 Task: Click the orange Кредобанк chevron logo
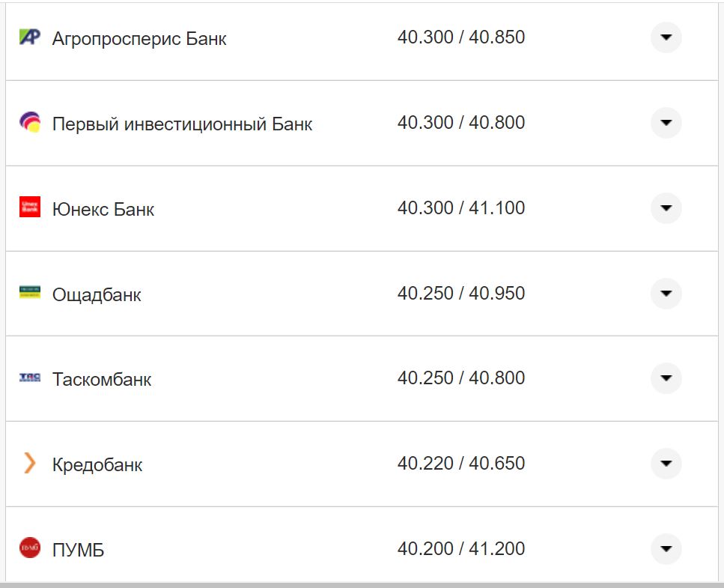(x=30, y=463)
